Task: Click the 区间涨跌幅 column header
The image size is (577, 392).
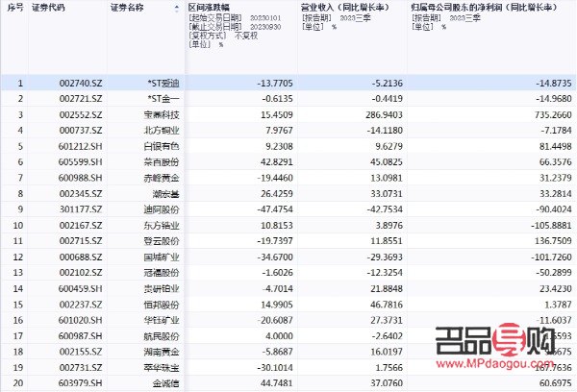Action: point(209,8)
